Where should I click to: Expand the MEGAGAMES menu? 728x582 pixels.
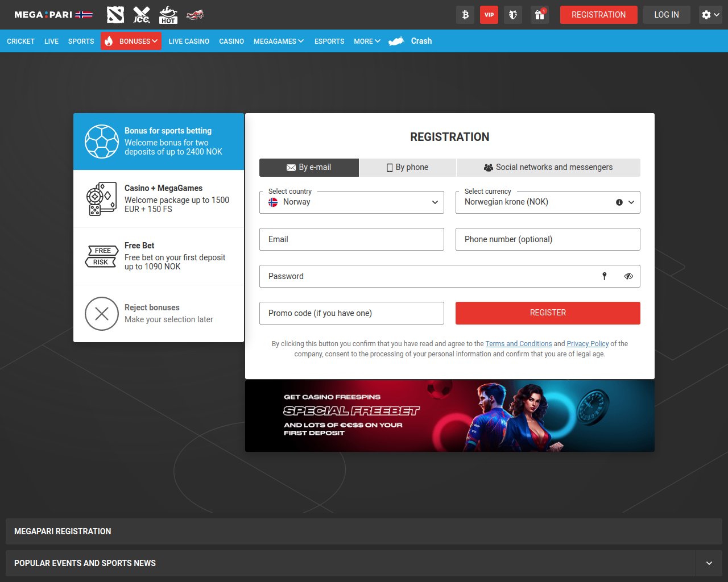pos(279,41)
